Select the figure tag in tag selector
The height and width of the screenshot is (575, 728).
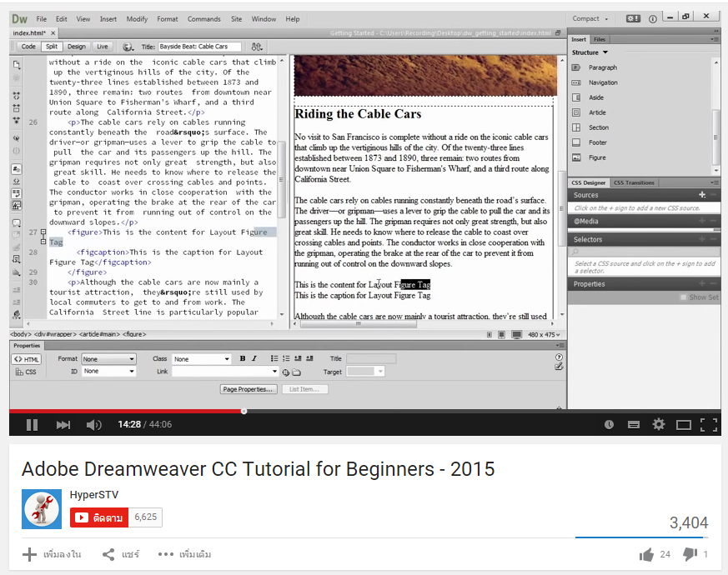[x=134, y=334]
